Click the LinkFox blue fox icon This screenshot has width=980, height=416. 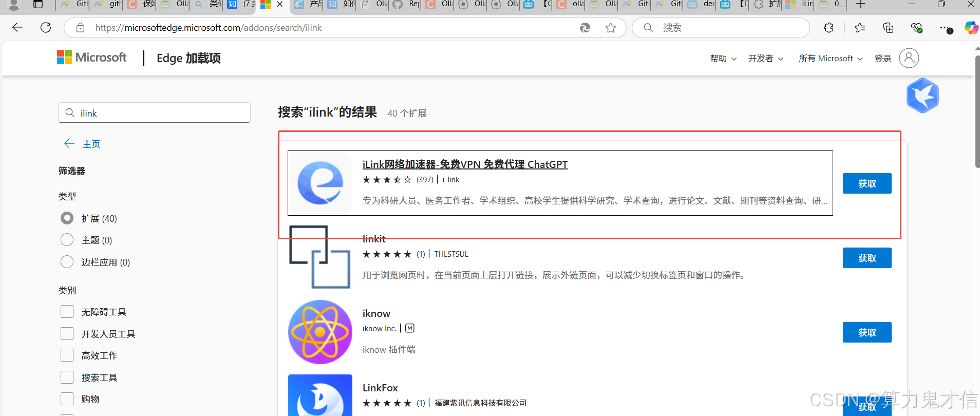pyautogui.click(x=320, y=395)
